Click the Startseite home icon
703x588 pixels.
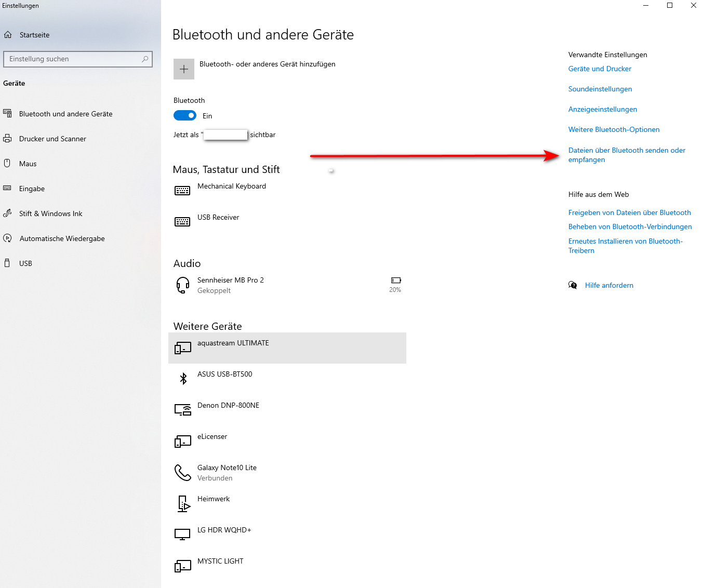point(8,35)
